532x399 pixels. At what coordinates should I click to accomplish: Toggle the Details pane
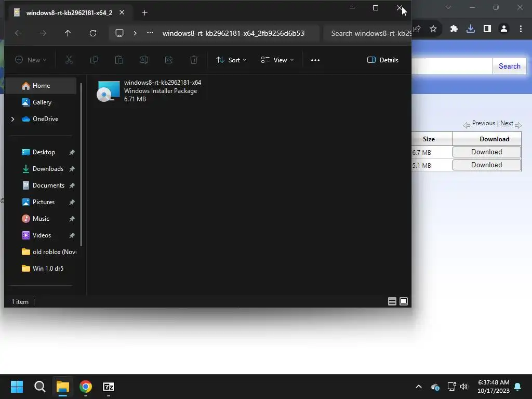pos(383,60)
